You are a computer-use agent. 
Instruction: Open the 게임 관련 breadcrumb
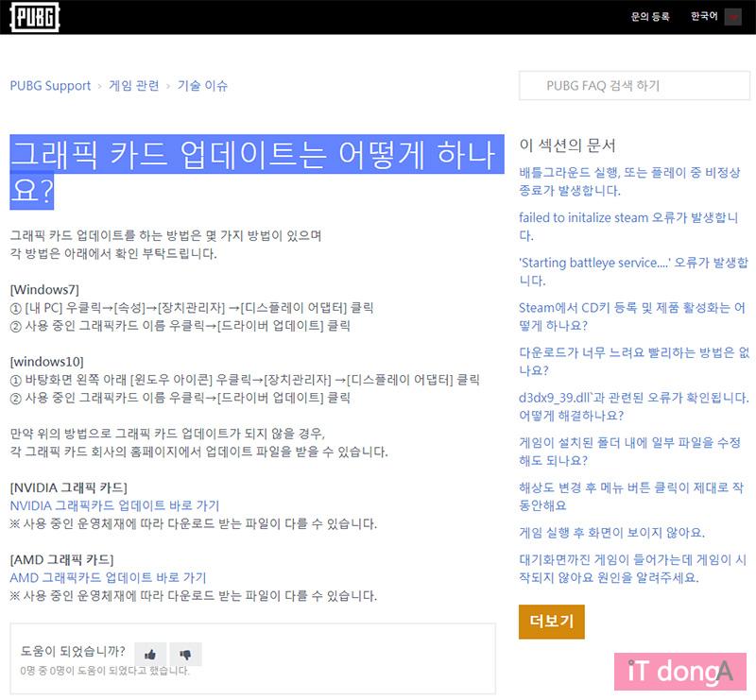click(x=133, y=86)
